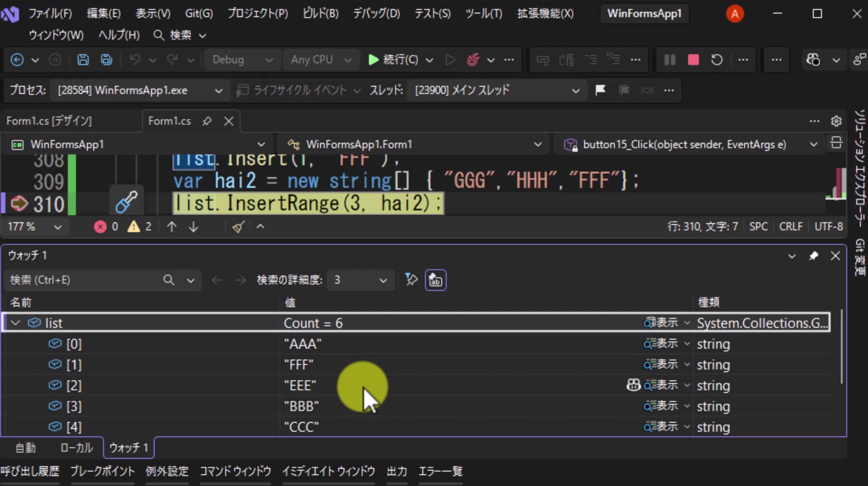Collapse the list variable in Watch
Image resolution: width=868 pixels, height=486 pixels.
click(x=15, y=323)
